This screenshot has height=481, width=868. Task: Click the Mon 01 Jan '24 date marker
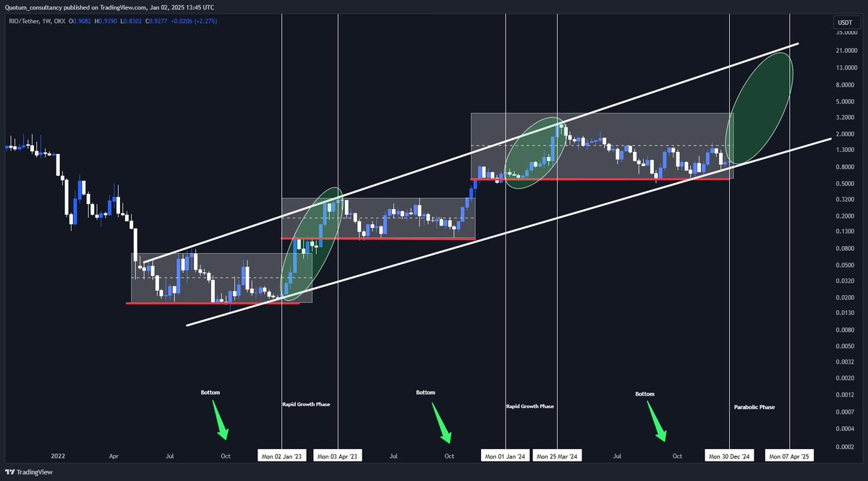[506, 456]
